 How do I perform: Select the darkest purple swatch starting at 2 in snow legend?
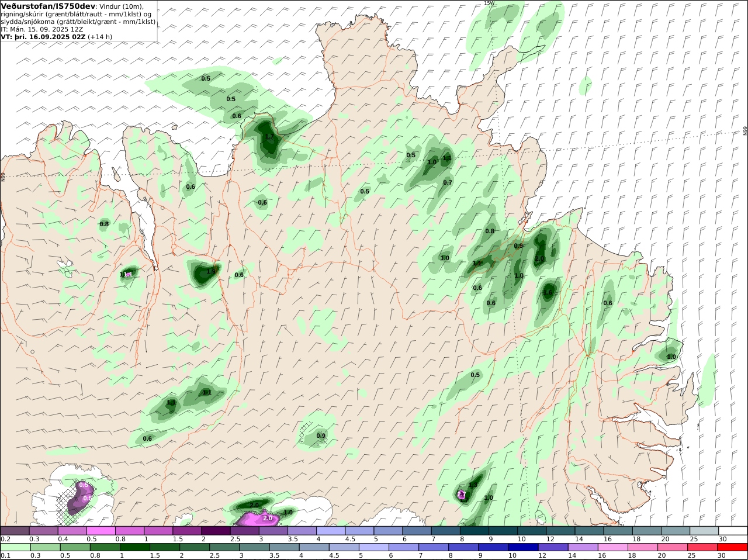pos(216,530)
